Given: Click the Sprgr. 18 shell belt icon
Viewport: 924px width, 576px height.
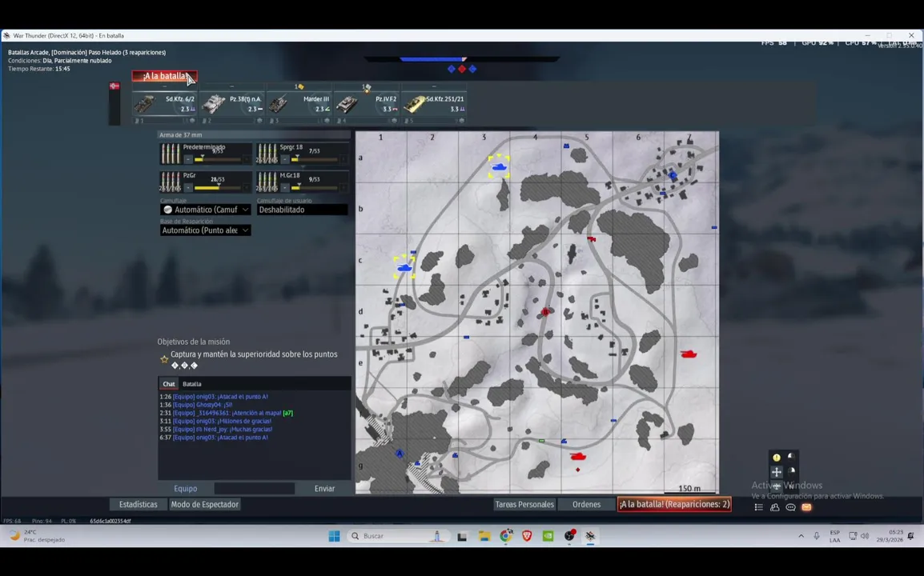Looking at the screenshot, I should (267, 153).
